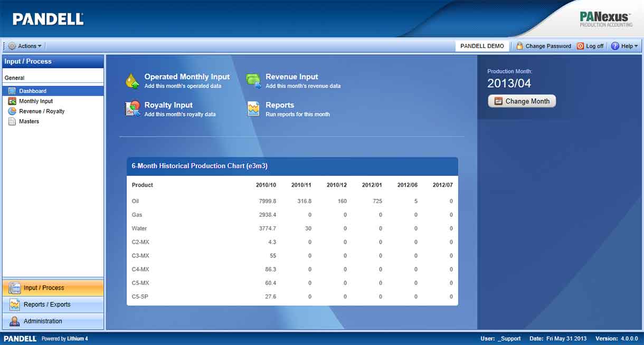Click the Oil value 7999.8
Image resolution: width=644 pixels, height=345 pixels.
click(x=268, y=201)
